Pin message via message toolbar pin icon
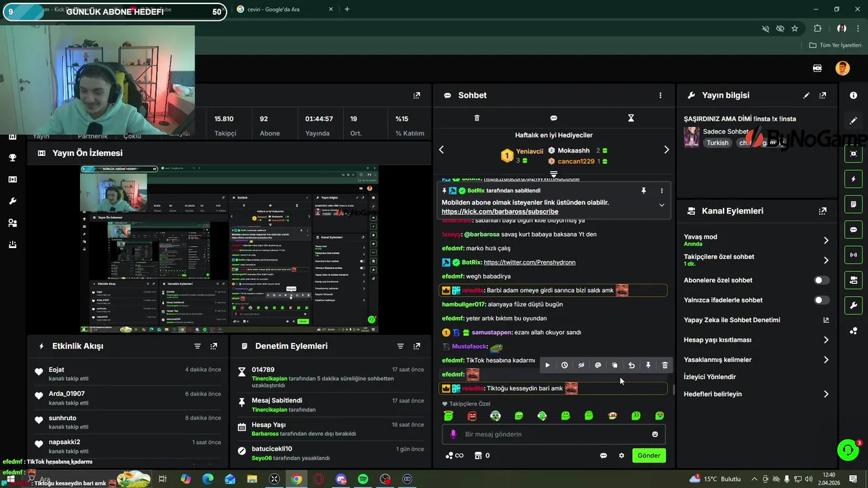 click(x=648, y=365)
